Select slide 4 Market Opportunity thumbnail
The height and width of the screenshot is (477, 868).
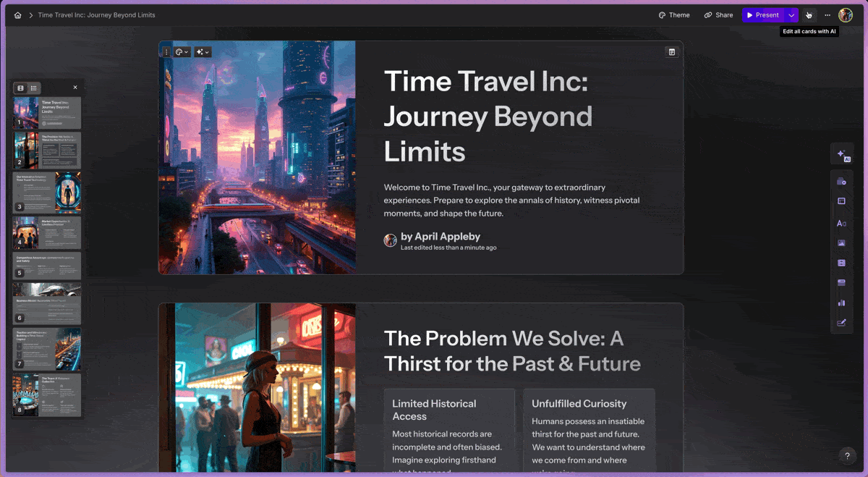pyautogui.click(x=46, y=232)
